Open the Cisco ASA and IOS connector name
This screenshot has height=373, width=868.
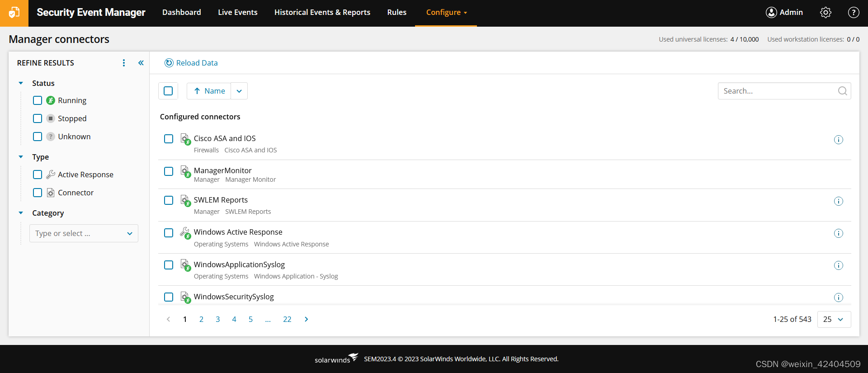(x=225, y=138)
